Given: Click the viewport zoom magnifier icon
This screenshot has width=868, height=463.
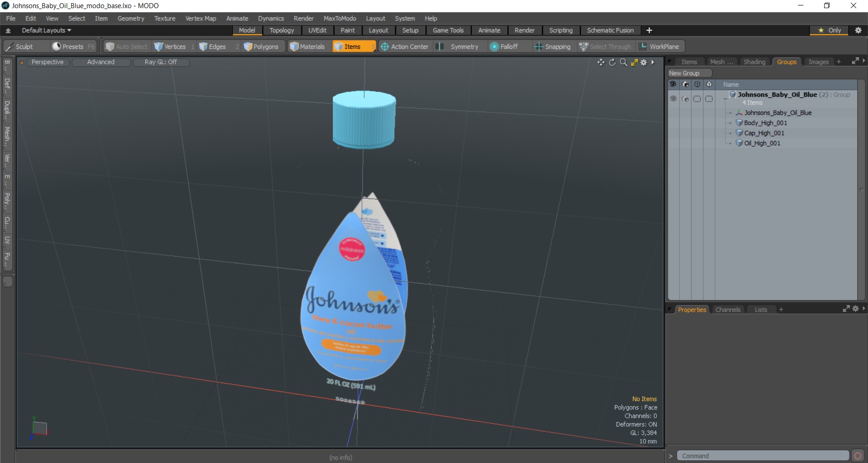Looking at the screenshot, I should coord(623,62).
